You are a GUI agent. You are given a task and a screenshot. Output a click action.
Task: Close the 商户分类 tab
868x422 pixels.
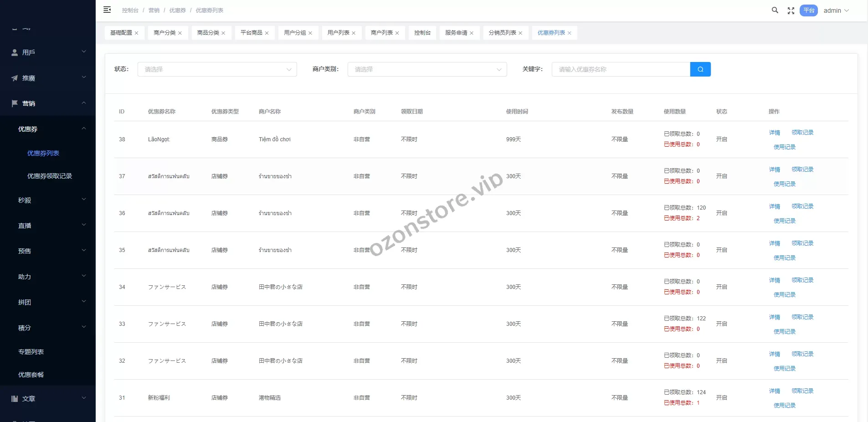coord(180,33)
